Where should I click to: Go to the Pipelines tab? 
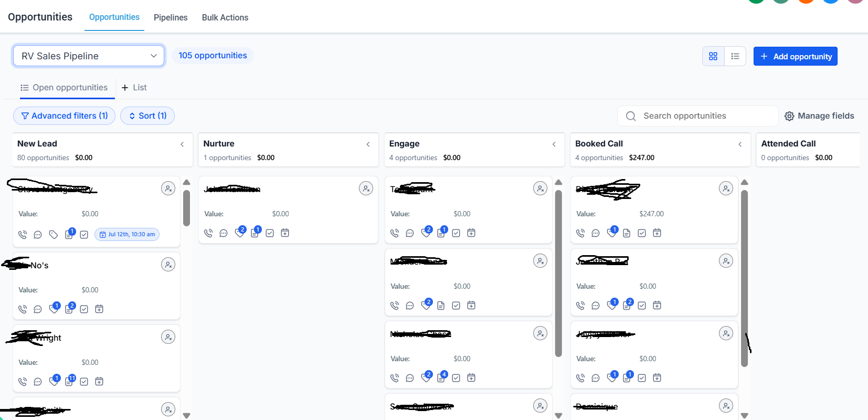[x=171, y=17]
